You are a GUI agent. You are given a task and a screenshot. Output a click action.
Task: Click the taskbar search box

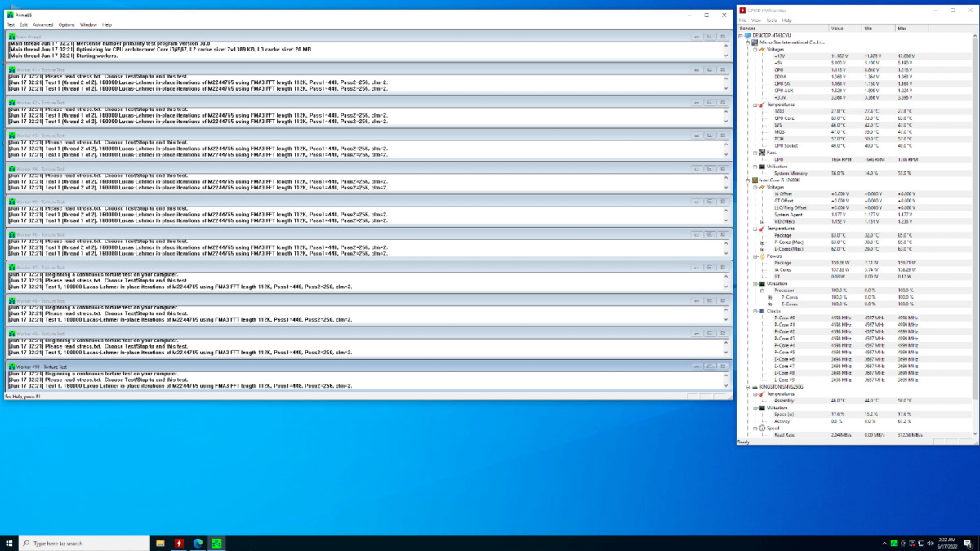tap(82, 543)
